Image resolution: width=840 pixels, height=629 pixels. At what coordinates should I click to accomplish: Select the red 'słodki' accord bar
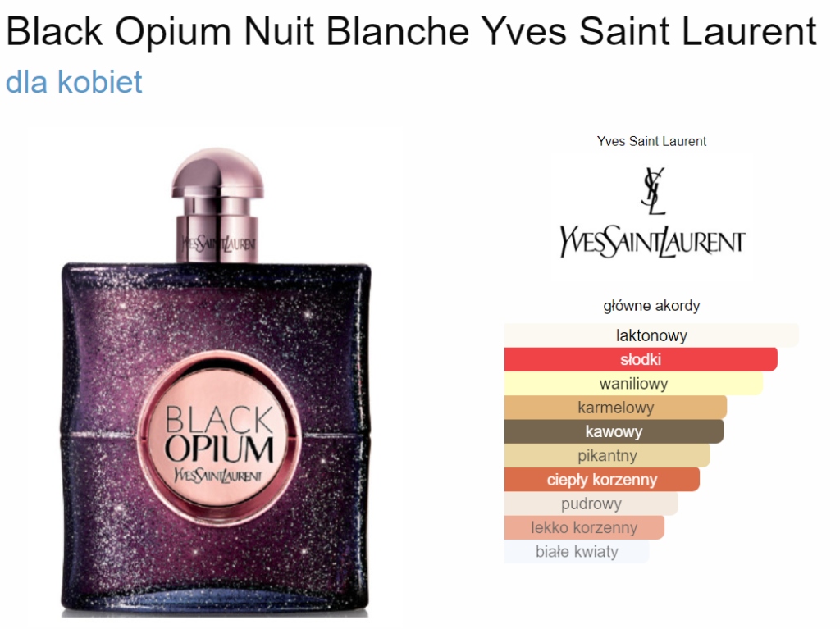641,359
